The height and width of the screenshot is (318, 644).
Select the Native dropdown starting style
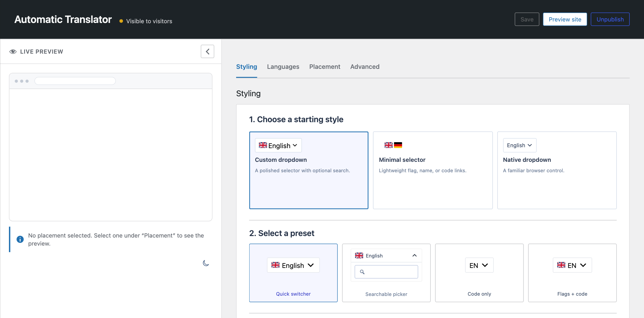pos(557,170)
